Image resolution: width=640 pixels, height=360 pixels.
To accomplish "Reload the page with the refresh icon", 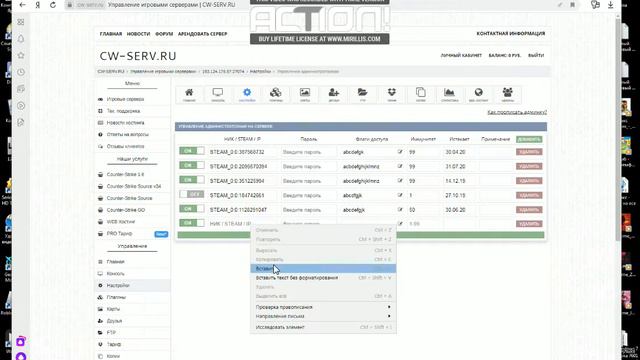I will [53, 5].
